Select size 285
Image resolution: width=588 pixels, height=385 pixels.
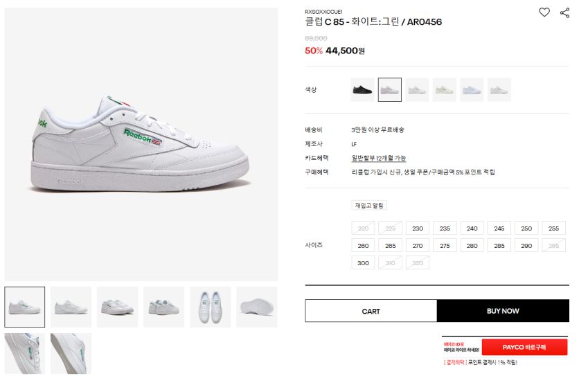tap(499, 246)
